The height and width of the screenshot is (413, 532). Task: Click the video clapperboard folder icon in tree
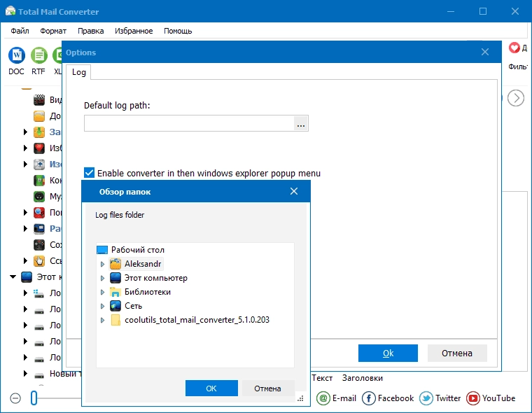[39, 100]
